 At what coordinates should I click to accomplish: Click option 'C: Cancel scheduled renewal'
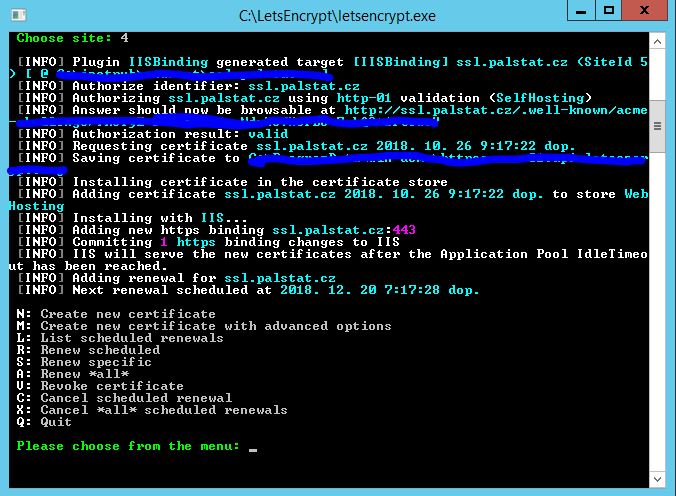124,398
